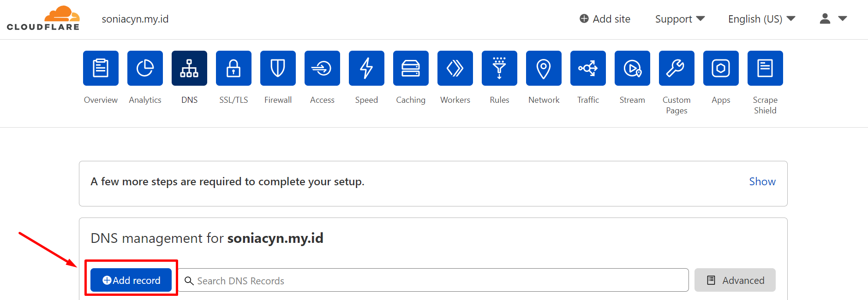Click the DNS management heading text
Screen dimensions: 868x300
click(207, 238)
